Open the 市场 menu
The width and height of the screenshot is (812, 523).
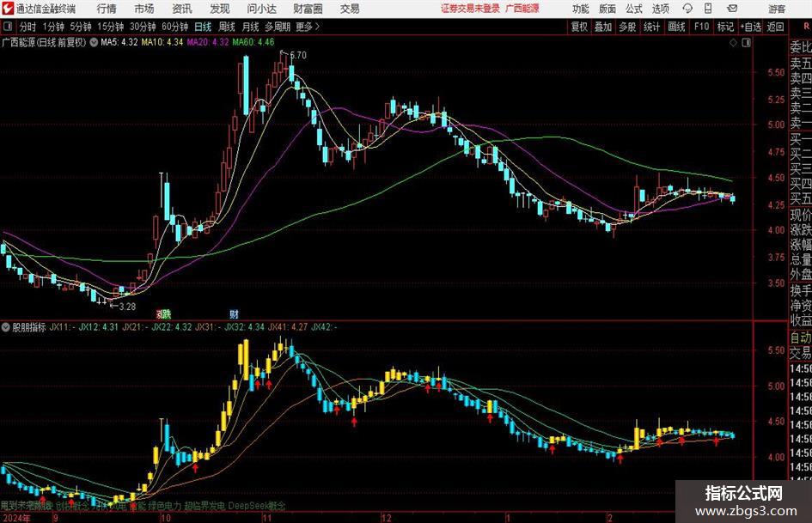pyautogui.click(x=144, y=9)
